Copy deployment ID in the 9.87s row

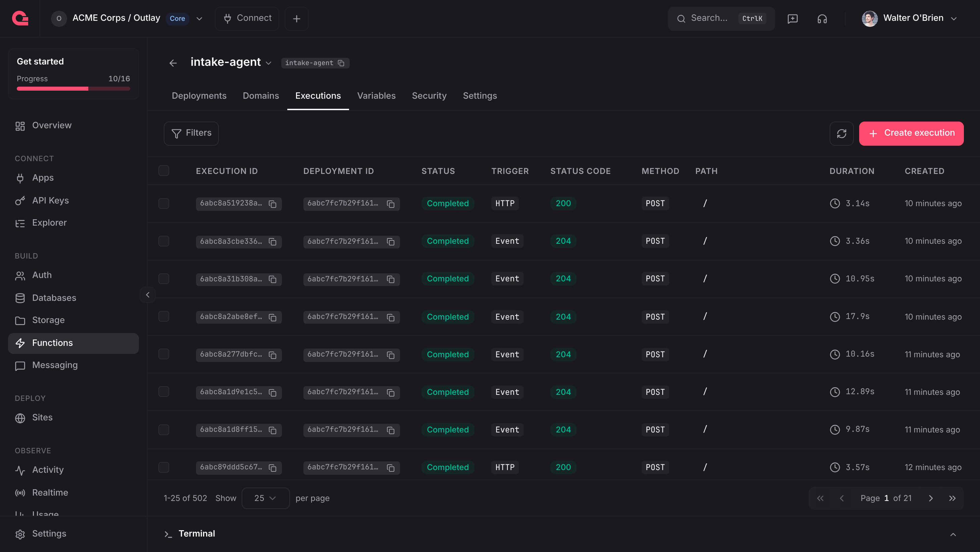click(391, 430)
